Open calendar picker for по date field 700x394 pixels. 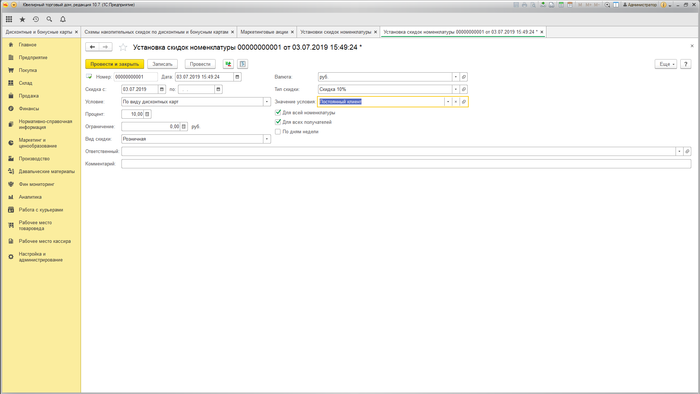tap(218, 89)
